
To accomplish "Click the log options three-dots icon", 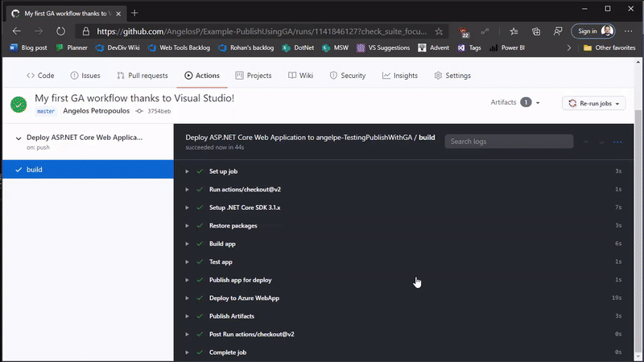I will (618, 142).
